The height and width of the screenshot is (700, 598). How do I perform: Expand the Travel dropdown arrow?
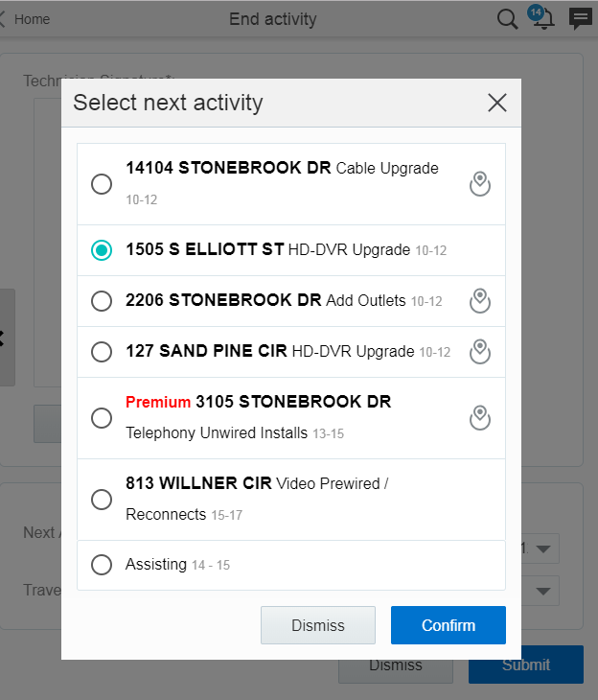click(x=542, y=592)
